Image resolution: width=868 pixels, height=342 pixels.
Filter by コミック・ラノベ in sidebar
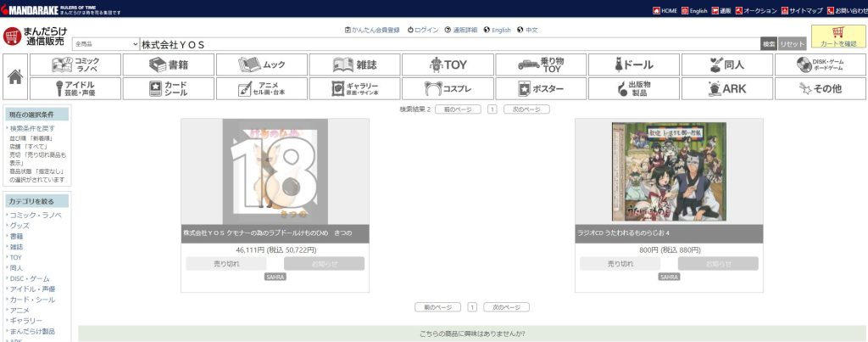tap(36, 215)
